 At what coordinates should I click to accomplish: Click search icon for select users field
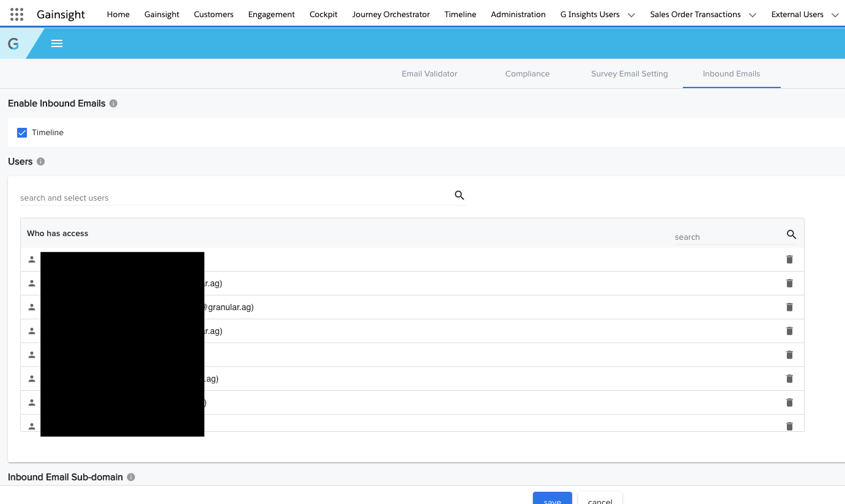pos(460,195)
